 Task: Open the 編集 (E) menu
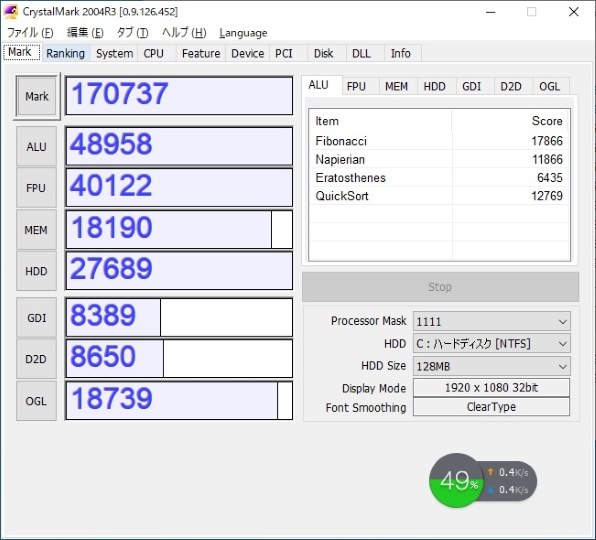pyautogui.click(x=85, y=33)
